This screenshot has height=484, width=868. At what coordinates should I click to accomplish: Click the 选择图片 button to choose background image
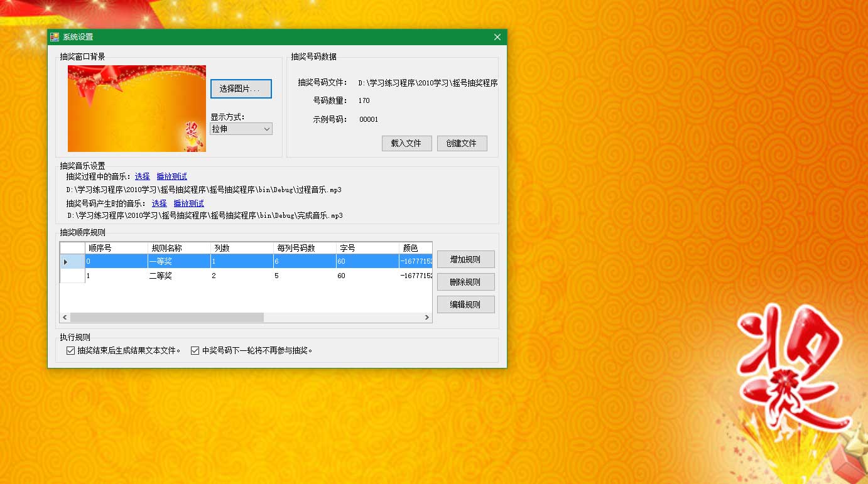coord(241,89)
